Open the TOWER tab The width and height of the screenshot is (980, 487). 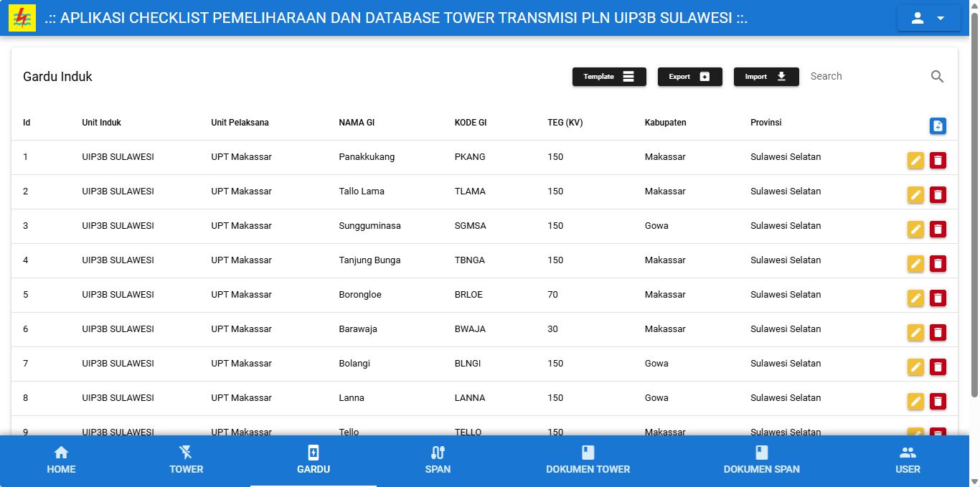(x=186, y=460)
